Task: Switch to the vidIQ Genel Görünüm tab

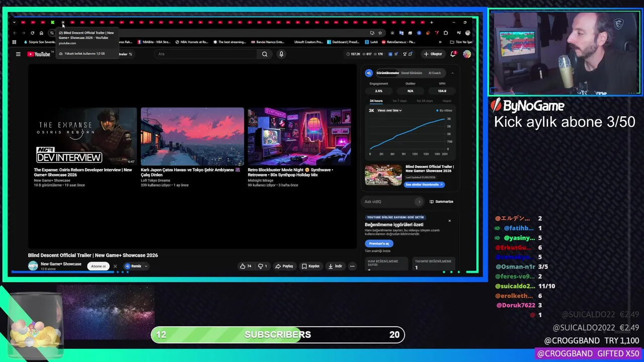Action: (412, 73)
